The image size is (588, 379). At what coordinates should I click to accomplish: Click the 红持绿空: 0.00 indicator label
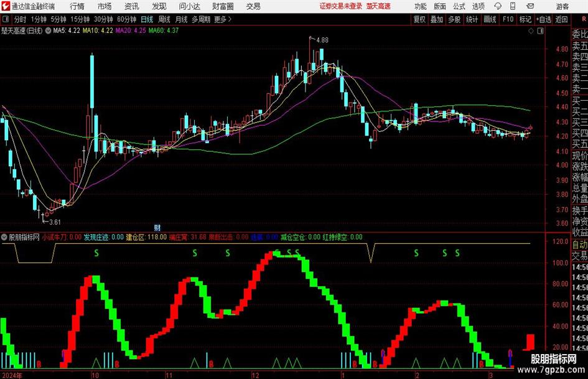343,237
